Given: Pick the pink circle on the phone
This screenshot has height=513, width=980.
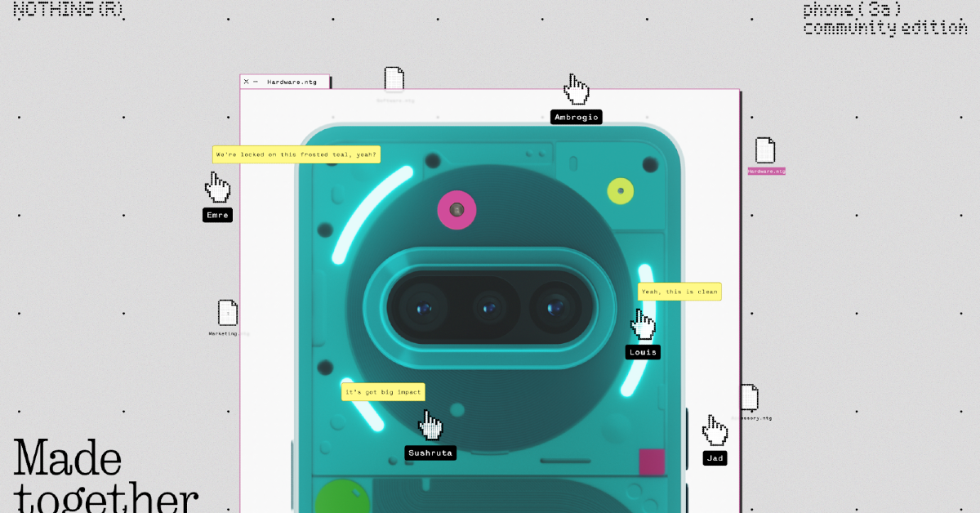Looking at the screenshot, I should (x=457, y=210).
